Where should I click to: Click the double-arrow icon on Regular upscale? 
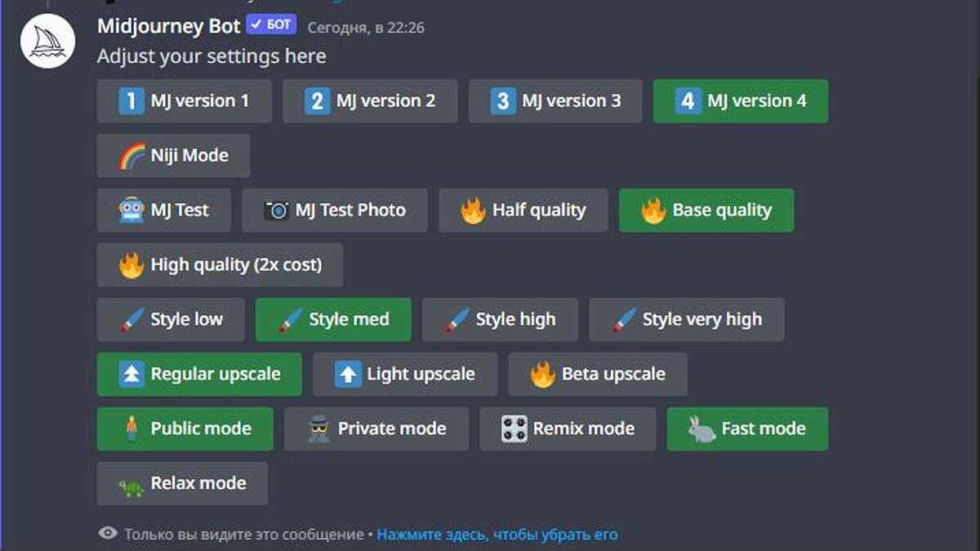(131, 375)
